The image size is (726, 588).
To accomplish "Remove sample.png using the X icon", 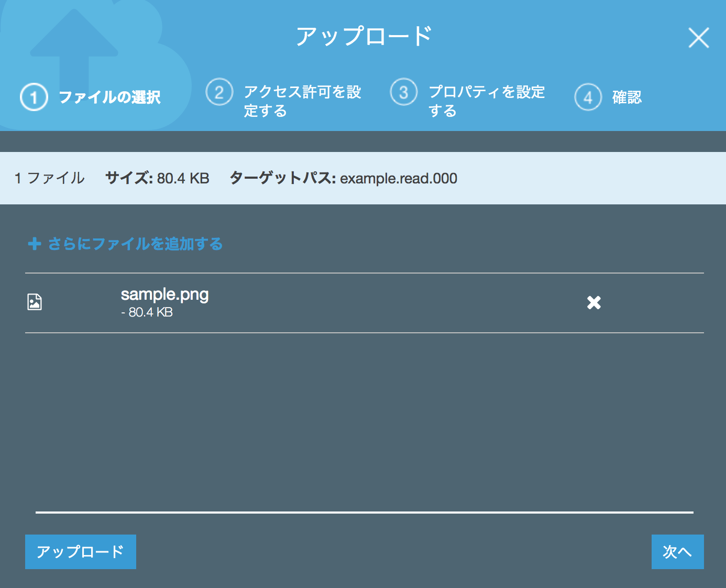I will coord(593,302).
